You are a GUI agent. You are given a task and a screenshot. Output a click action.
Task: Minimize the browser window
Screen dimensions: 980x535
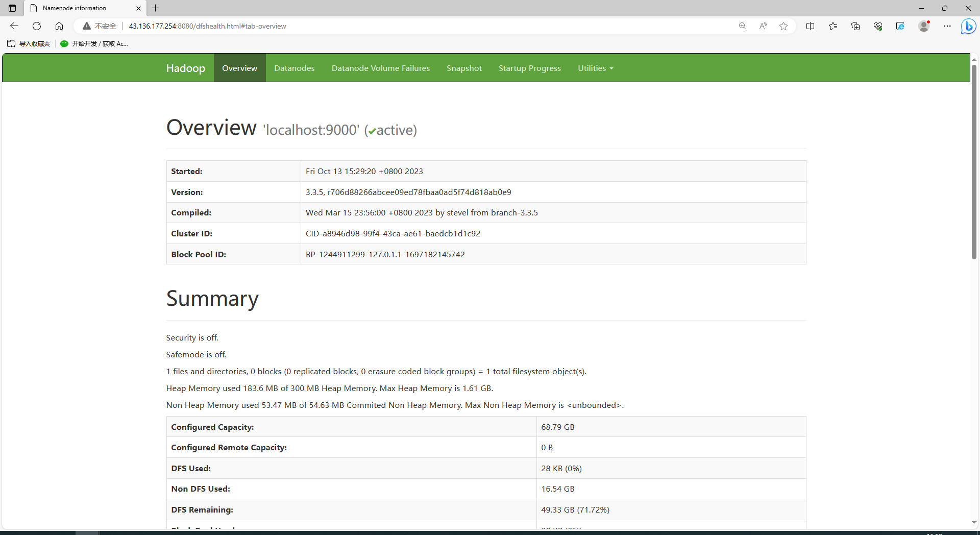pos(921,8)
